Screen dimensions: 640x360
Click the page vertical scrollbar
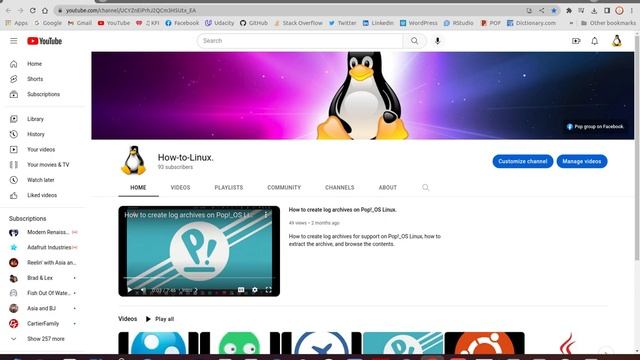click(x=637, y=147)
